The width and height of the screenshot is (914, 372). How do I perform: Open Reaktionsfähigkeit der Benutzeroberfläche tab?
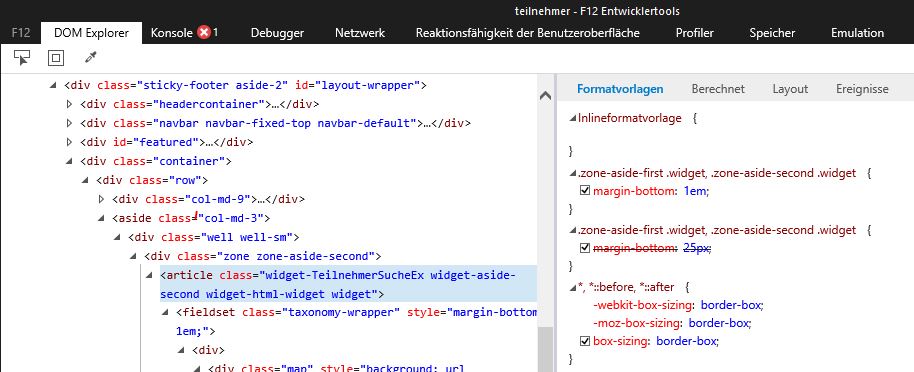(528, 33)
